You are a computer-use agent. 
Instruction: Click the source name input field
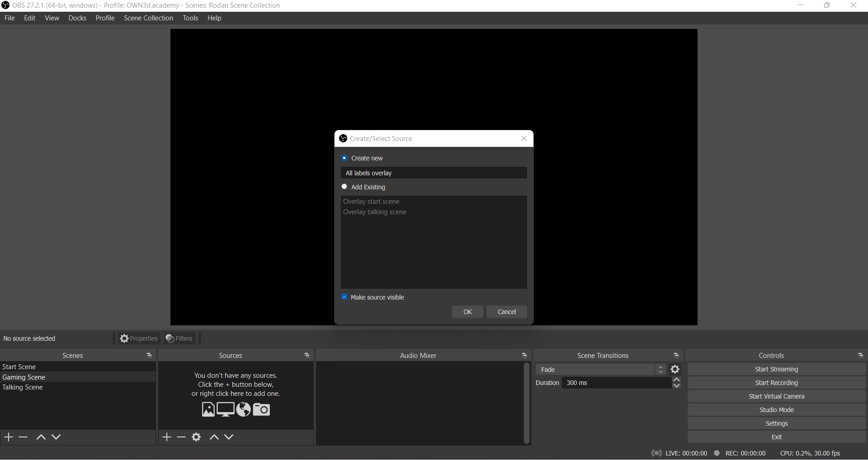pos(434,173)
